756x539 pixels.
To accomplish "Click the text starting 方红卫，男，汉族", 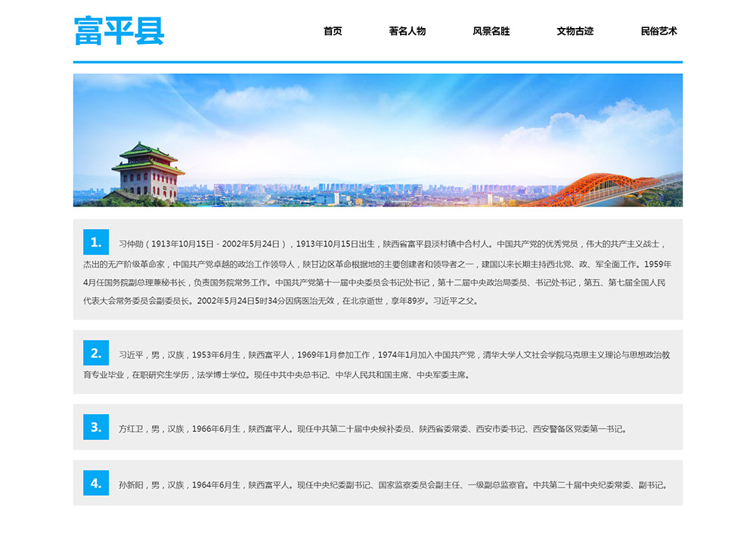I will coord(373,429).
